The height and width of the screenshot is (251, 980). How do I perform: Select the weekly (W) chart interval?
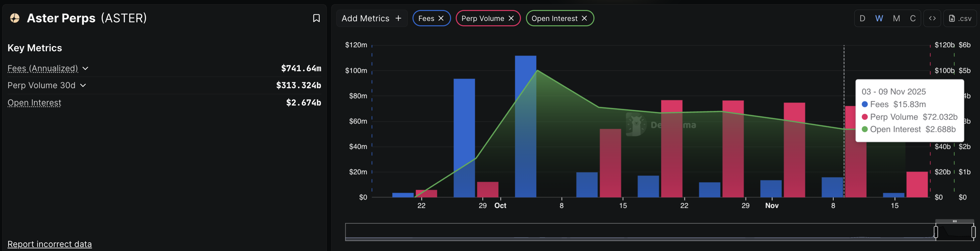point(879,18)
